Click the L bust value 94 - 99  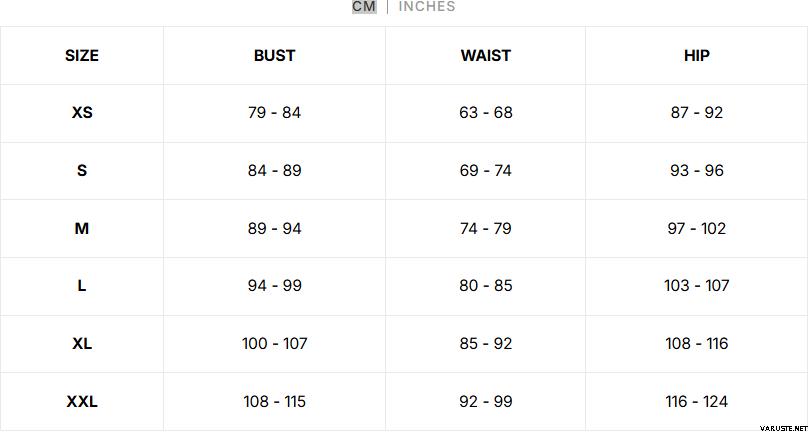[x=274, y=286]
